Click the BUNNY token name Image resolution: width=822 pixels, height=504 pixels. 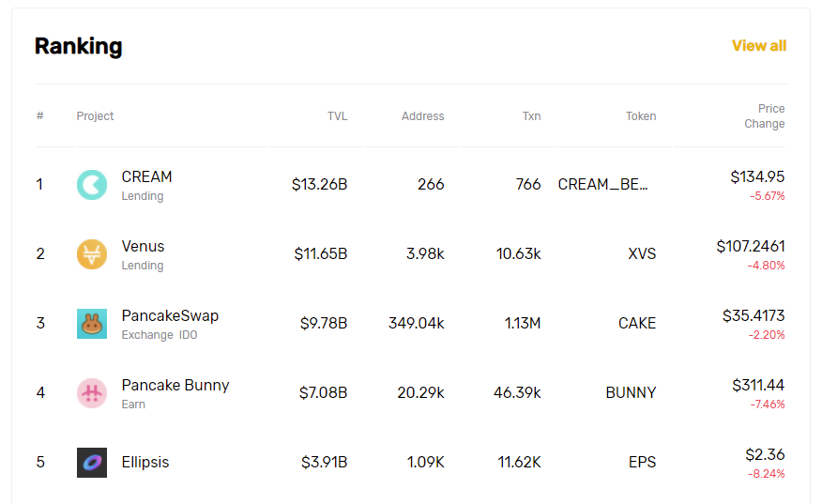631,393
